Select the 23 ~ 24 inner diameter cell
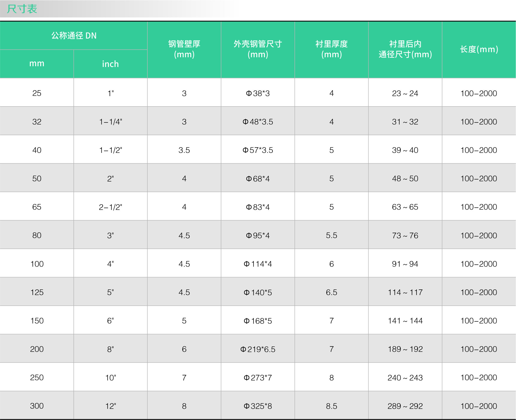This screenshot has width=516, height=420. click(x=405, y=93)
